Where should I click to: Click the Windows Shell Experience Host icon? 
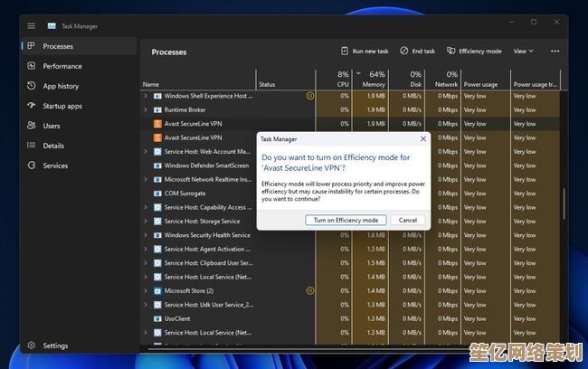[x=157, y=96]
